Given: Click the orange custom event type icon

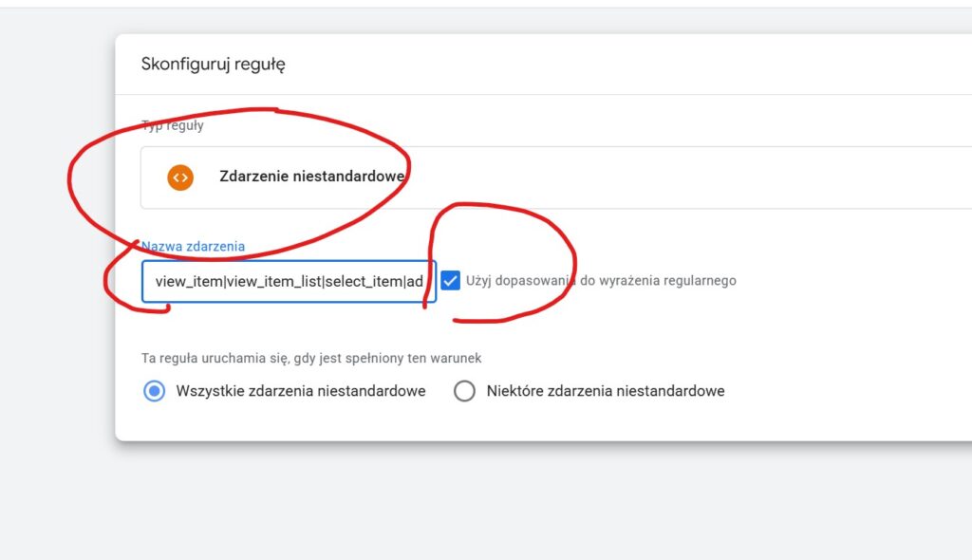Looking at the screenshot, I should 180,177.
